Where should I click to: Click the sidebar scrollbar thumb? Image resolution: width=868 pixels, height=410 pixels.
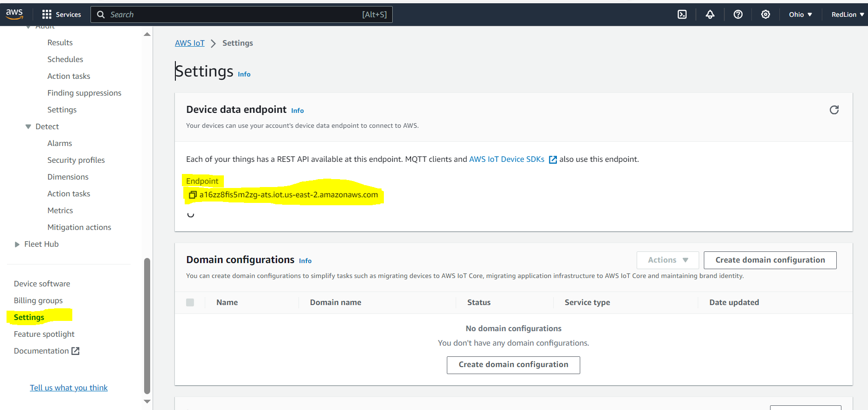(147, 326)
